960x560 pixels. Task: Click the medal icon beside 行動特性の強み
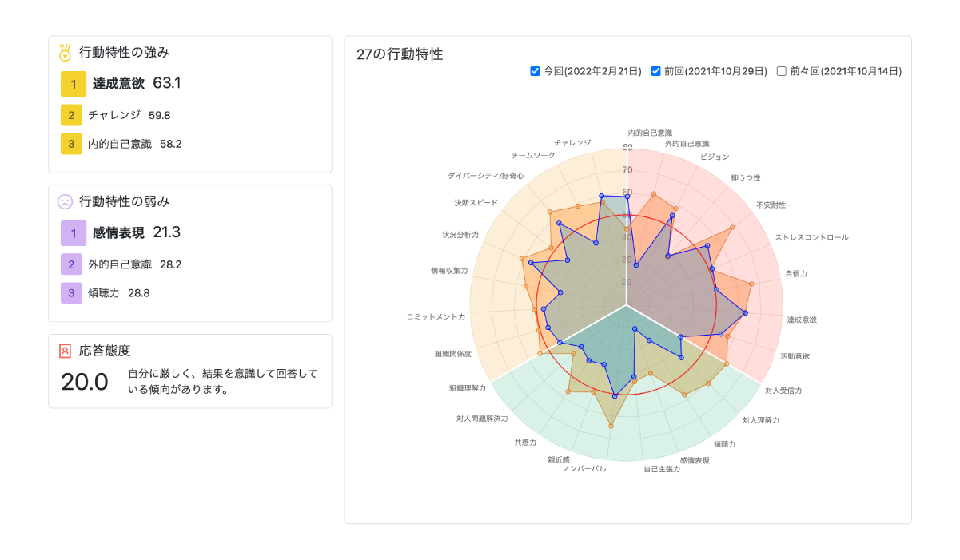[65, 52]
